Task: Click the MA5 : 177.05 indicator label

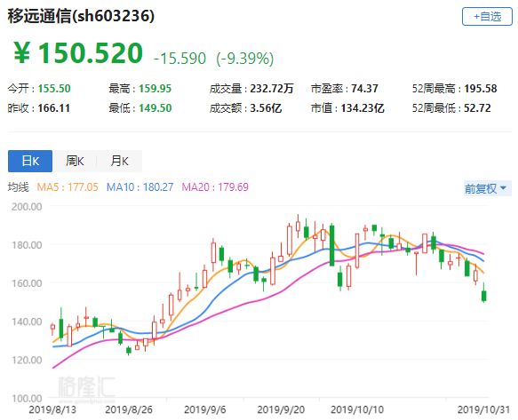Action: [x=68, y=187]
